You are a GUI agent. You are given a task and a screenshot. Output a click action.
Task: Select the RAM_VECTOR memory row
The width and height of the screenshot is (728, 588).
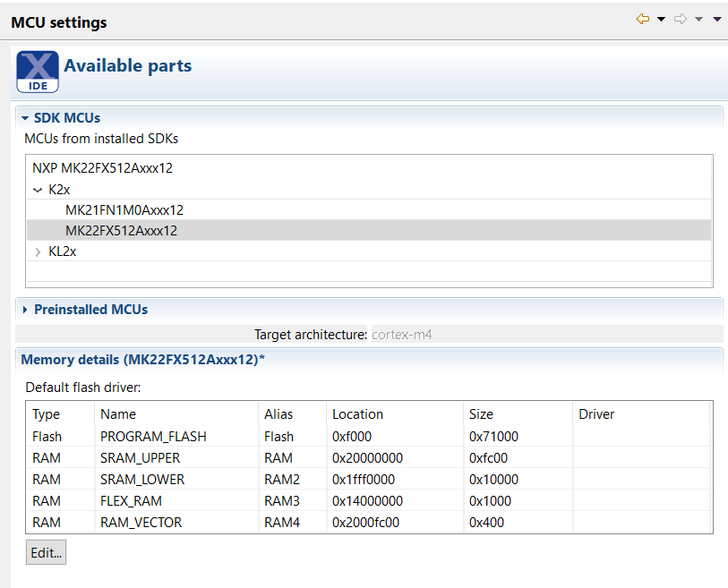(x=141, y=523)
